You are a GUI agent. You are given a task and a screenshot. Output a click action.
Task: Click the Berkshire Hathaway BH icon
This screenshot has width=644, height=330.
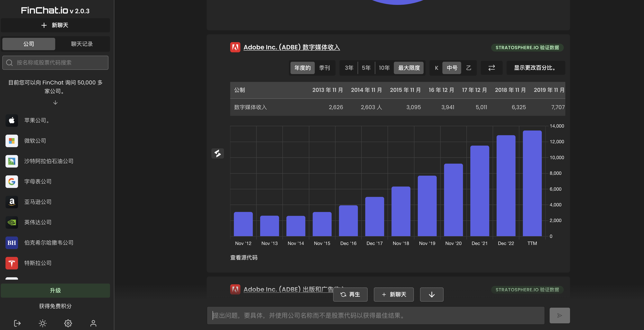(12, 243)
